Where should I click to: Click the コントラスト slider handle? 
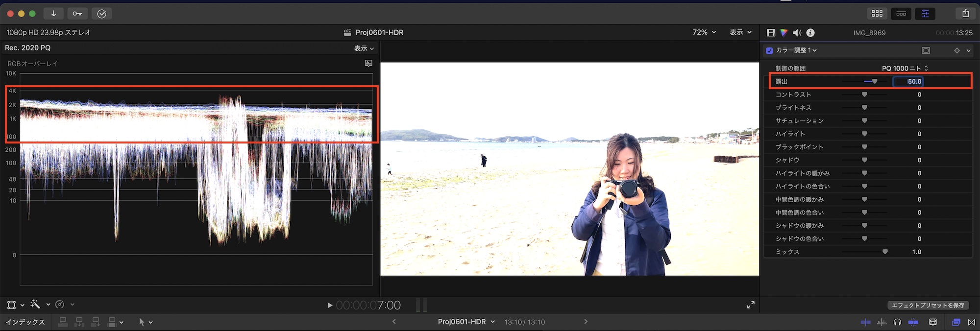coord(864,95)
